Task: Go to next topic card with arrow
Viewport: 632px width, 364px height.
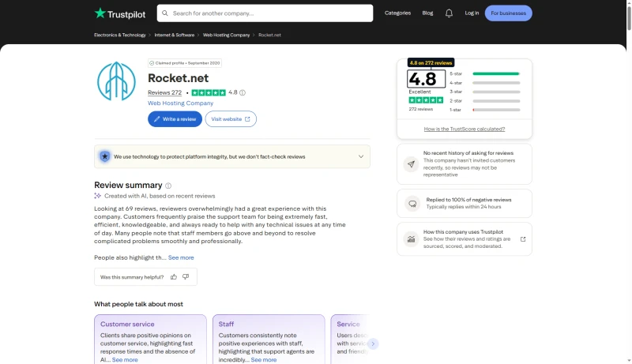Action: [373, 344]
